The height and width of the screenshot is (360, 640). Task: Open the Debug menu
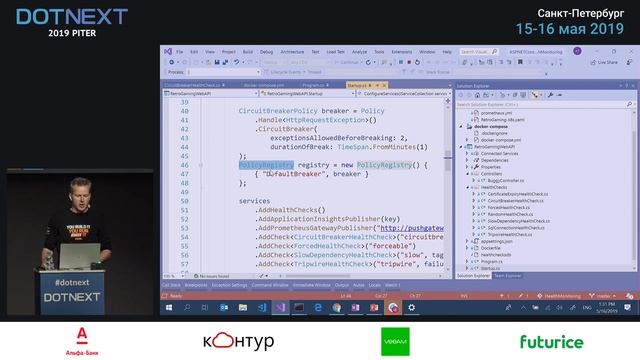pyautogui.click(x=267, y=52)
